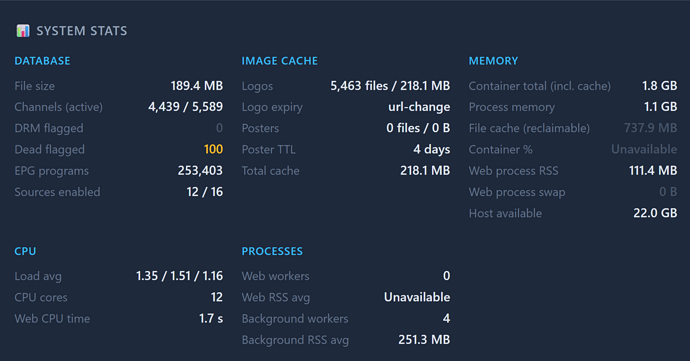Click the MEMORY section heading

(493, 61)
